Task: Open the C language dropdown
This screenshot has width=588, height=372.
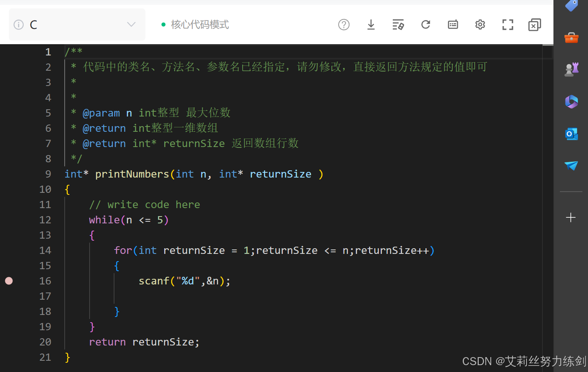Action: tap(77, 25)
